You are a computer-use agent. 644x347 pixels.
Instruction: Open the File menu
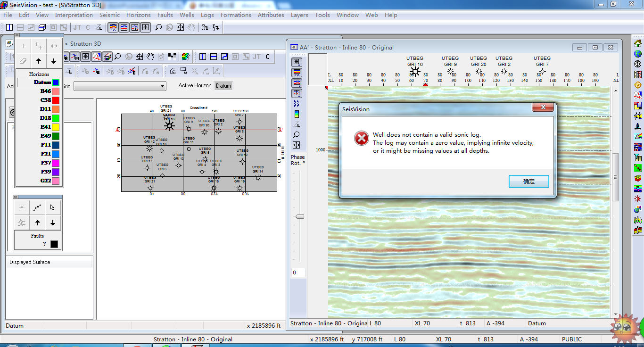click(8, 15)
